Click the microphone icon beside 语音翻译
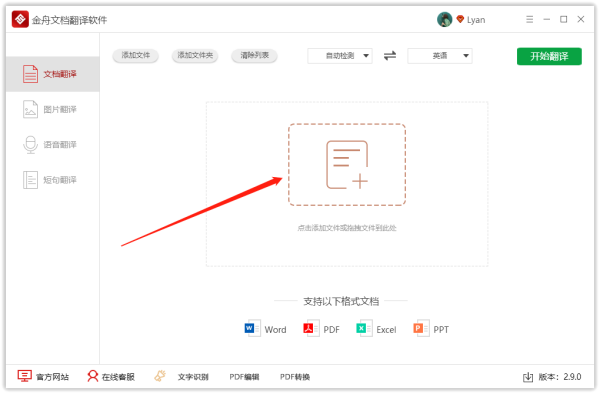 point(30,145)
